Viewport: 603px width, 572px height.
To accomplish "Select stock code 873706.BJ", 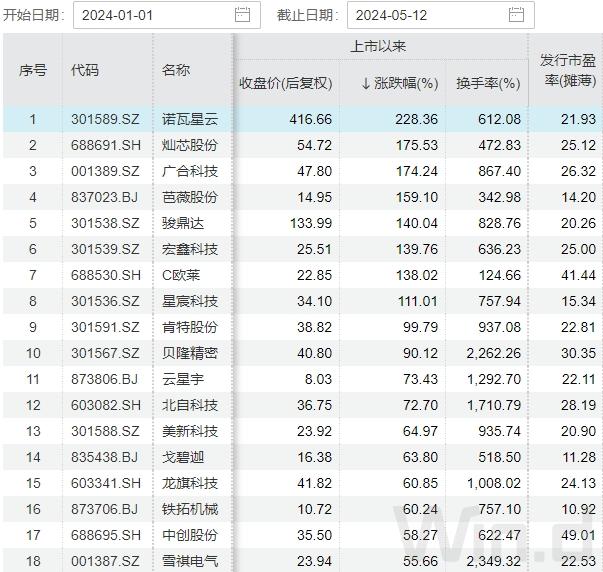I will [105, 509].
